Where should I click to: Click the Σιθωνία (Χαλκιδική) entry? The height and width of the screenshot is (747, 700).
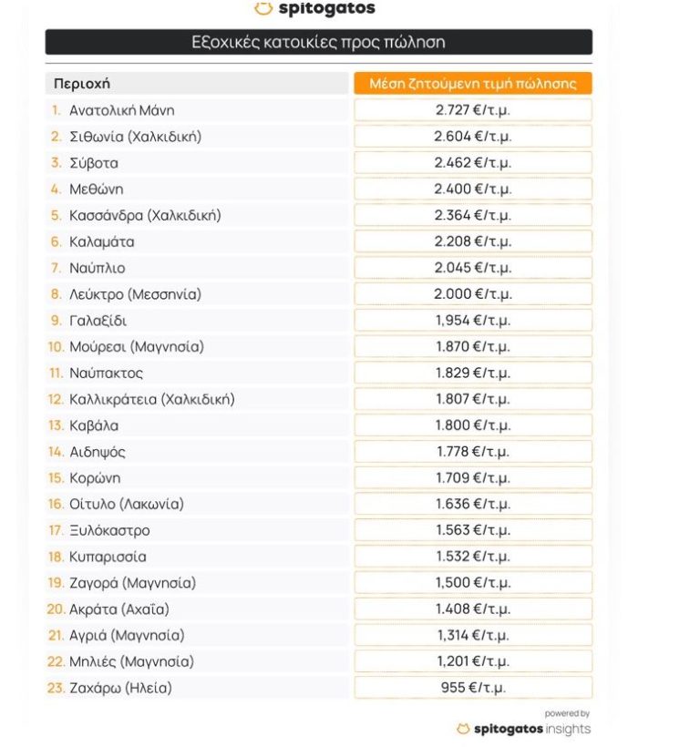click(x=135, y=137)
